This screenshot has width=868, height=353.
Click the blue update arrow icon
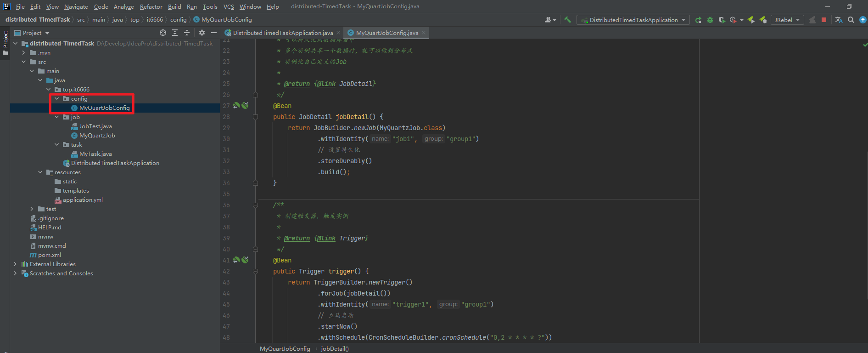(x=863, y=20)
